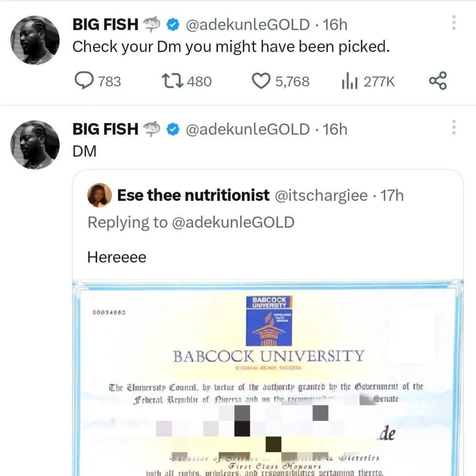Open Ese thee nutritionist profile name
The image size is (476, 476).
coord(193,195)
